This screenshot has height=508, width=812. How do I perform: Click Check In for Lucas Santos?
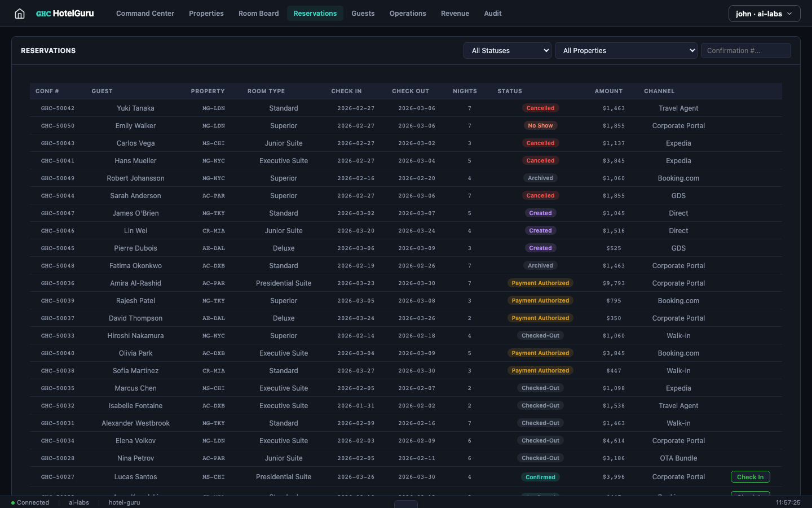[750, 476]
